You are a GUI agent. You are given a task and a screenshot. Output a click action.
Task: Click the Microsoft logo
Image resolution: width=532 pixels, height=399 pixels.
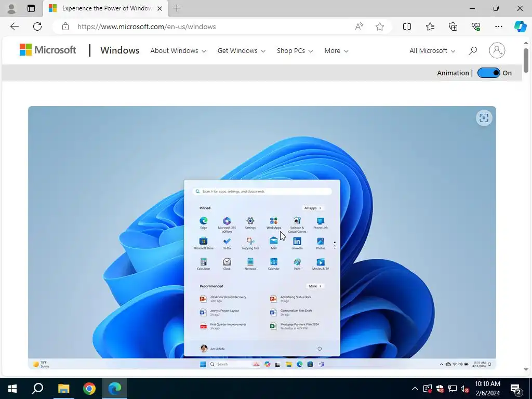click(x=48, y=50)
